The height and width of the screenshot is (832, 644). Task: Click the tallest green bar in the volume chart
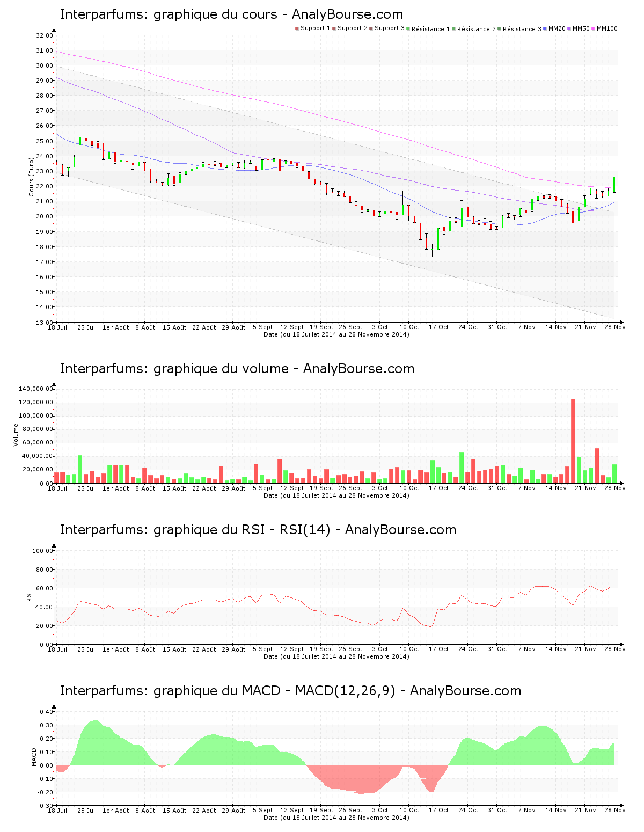[x=462, y=468]
